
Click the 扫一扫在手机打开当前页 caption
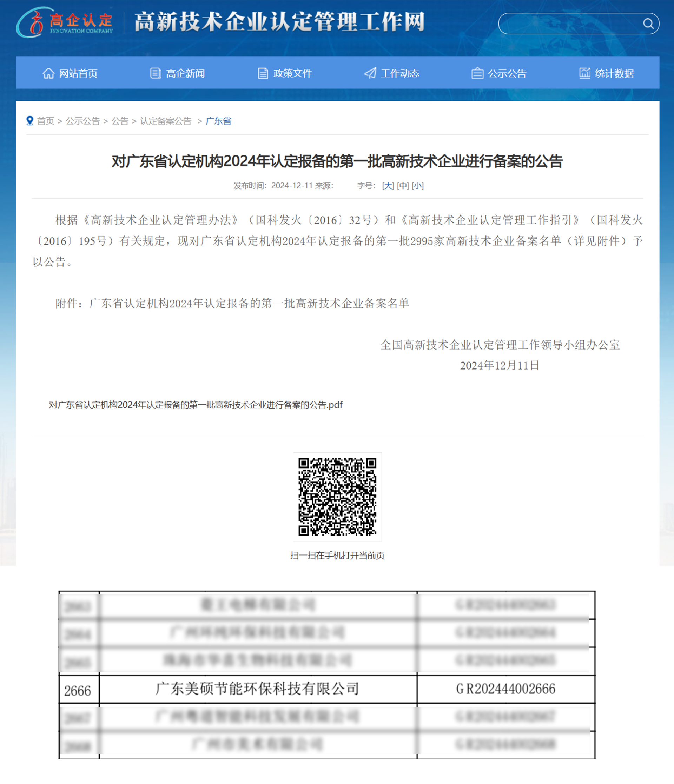[337, 556]
